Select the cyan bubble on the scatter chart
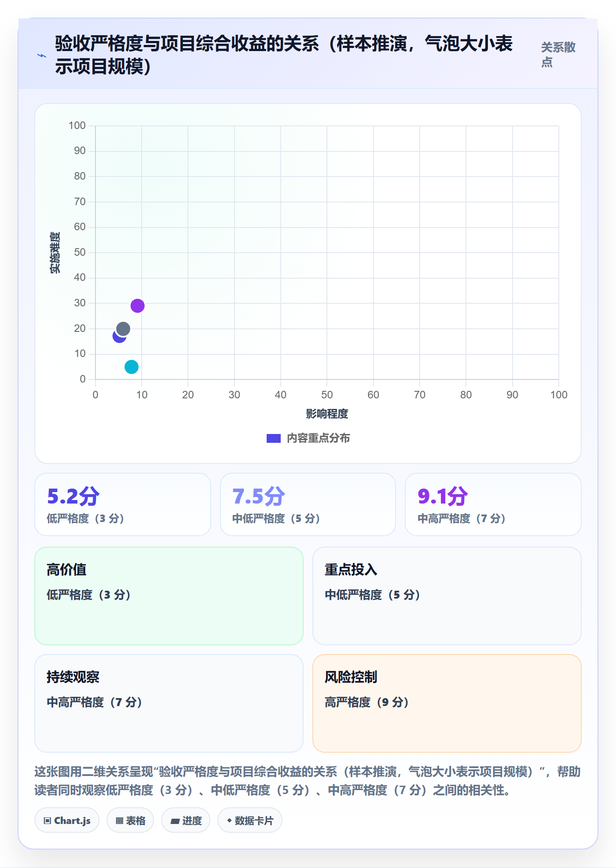 point(132,367)
